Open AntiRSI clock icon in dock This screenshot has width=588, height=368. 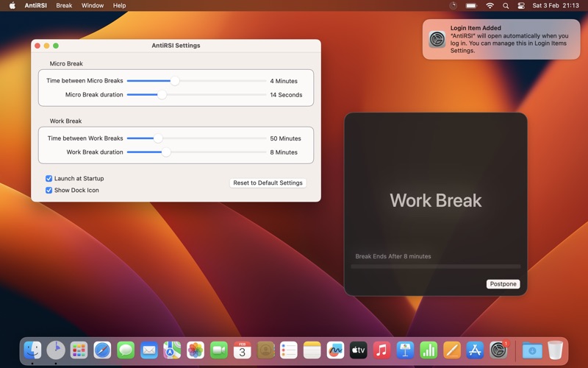pos(56,350)
